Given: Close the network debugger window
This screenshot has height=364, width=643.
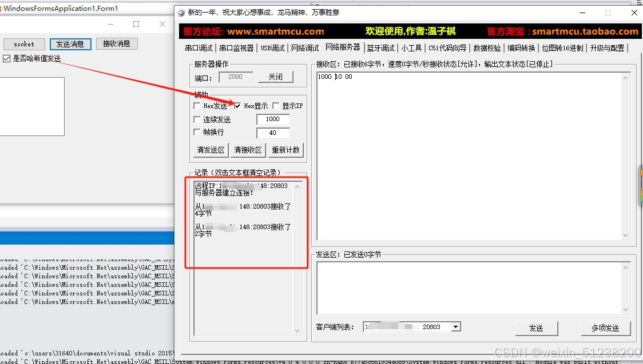Looking at the screenshot, I should pyautogui.click(x=634, y=13).
